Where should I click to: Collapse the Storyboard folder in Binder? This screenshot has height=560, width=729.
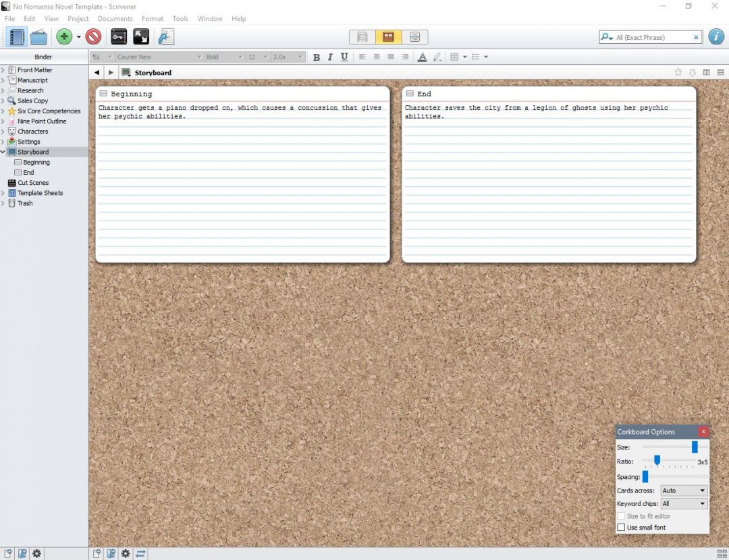coord(3,152)
